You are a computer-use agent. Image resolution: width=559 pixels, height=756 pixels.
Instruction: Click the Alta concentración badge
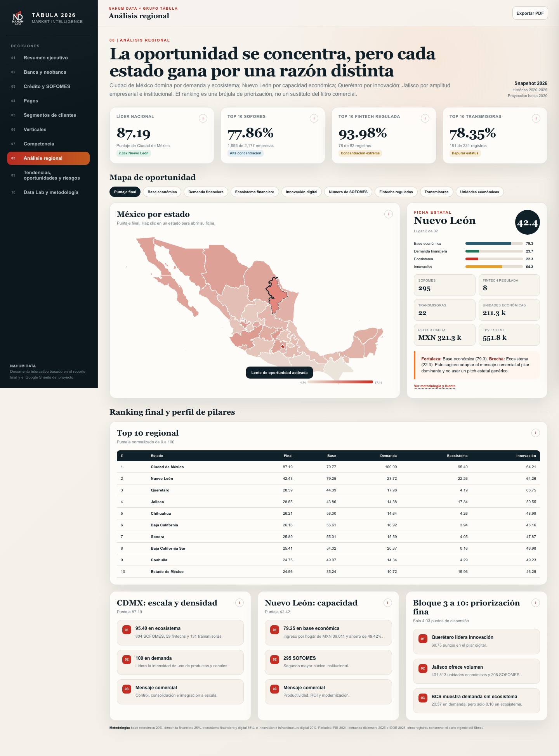[245, 153]
